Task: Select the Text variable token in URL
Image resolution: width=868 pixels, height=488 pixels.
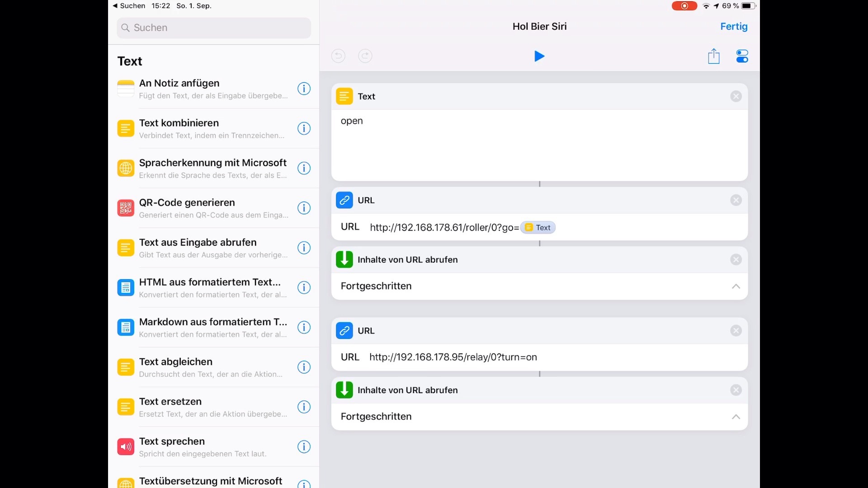Action: click(538, 227)
